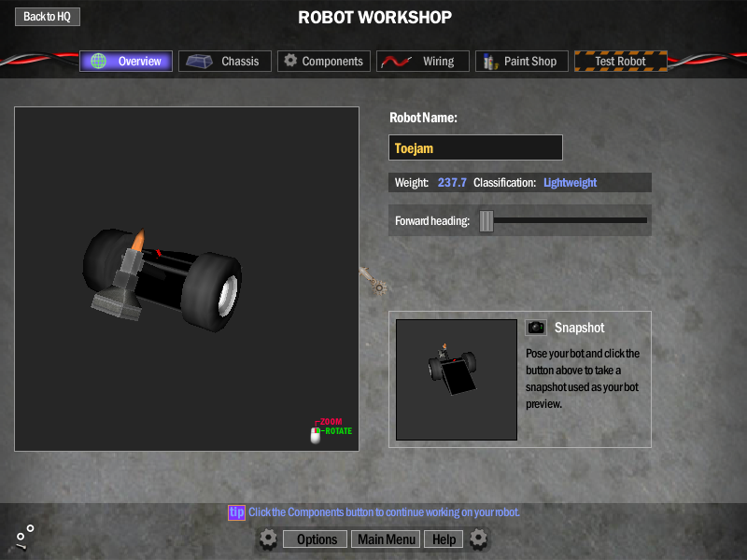Go Back to HQ
Viewport: 747px width, 560px height.
pos(47,17)
